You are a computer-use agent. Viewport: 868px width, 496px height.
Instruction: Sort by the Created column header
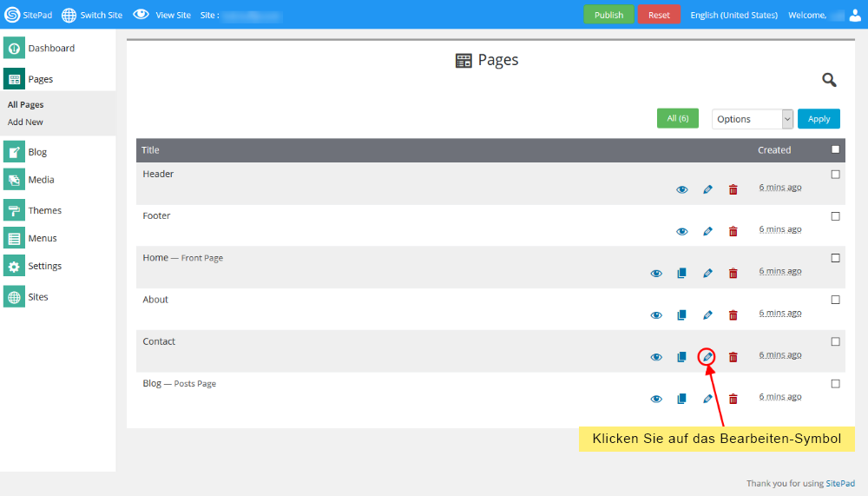pyautogui.click(x=774, y=150)
